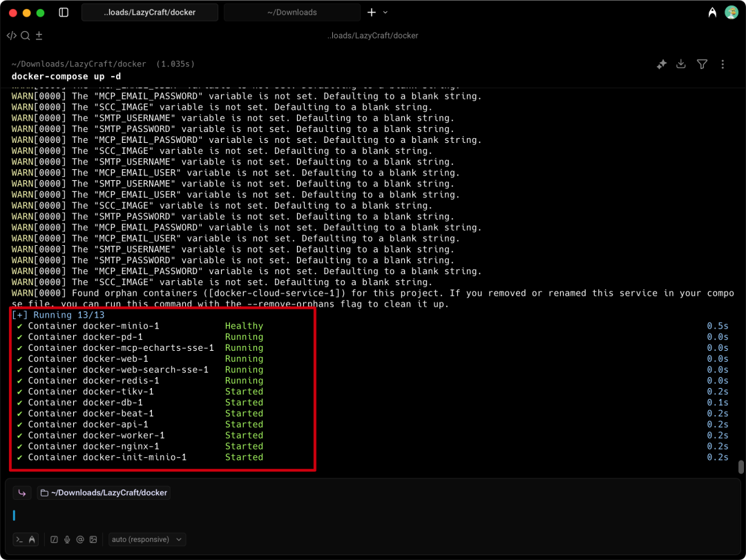Image resolution: width=746 pixels, height=560 pixels.
Task: Expand the new tab options chevron
Action: click(x=385, y=12)
